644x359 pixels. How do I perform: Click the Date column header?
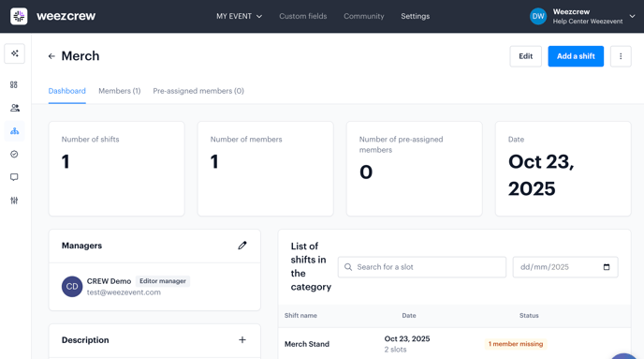(x=409, y=315)
